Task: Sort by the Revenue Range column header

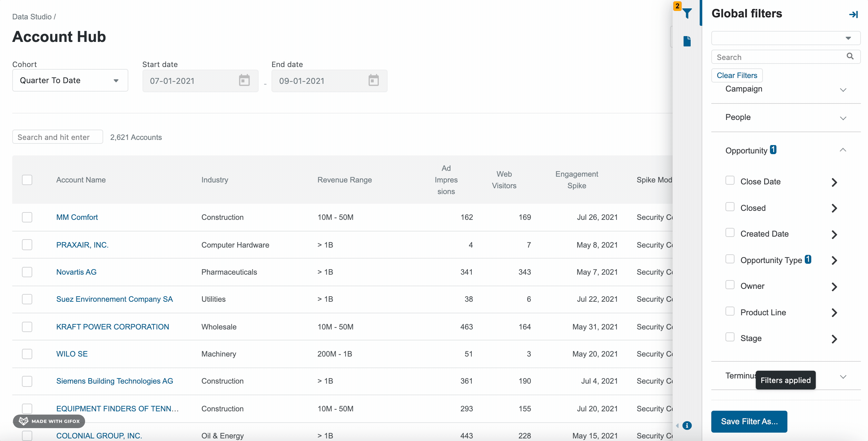Action: [x=344, y=180]
